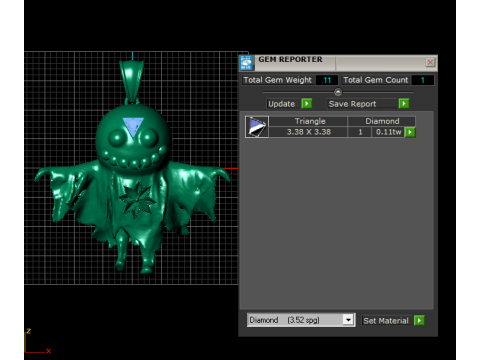Select the blue triangle gem on the model

pos(133,126)
